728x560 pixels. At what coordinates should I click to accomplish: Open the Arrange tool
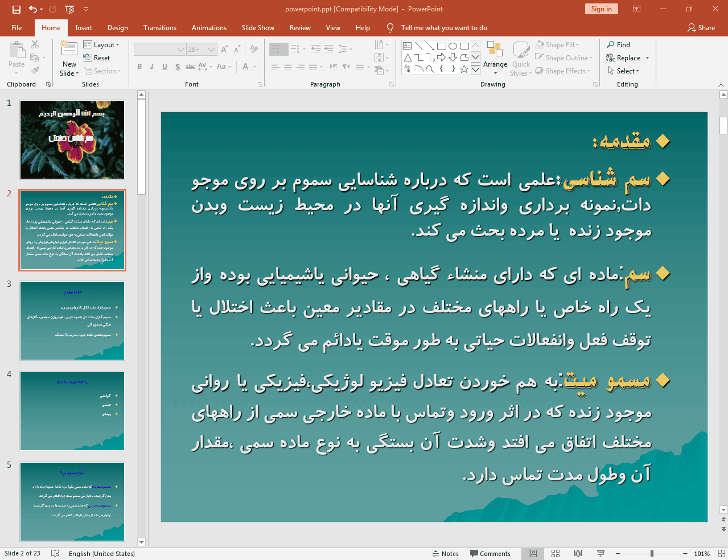[495, 57]
